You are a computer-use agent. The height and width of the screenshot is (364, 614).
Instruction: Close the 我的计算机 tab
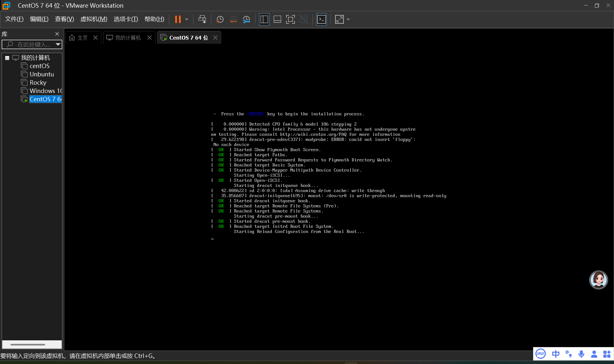tap(149, 38)
